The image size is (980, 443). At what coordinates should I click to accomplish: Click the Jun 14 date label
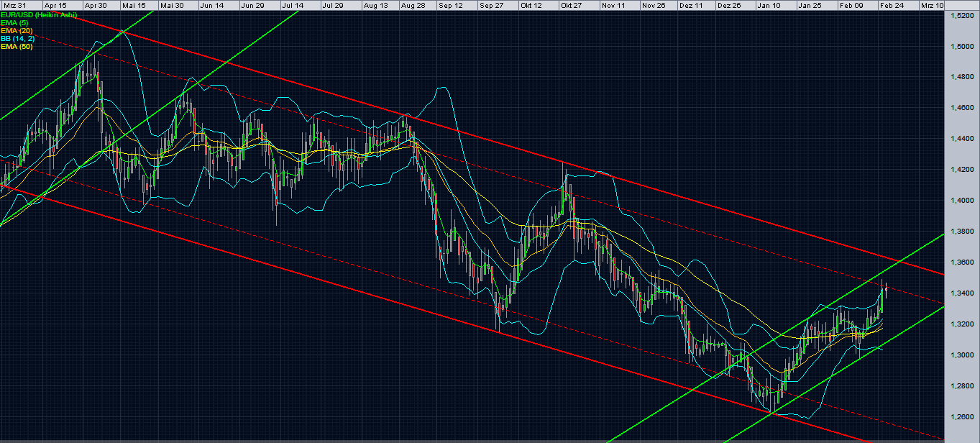click(x=212, y=5)
